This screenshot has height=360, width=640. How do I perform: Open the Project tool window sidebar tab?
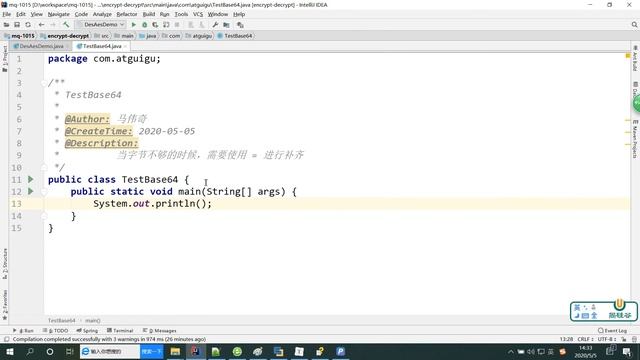click(x=5, y=58)
